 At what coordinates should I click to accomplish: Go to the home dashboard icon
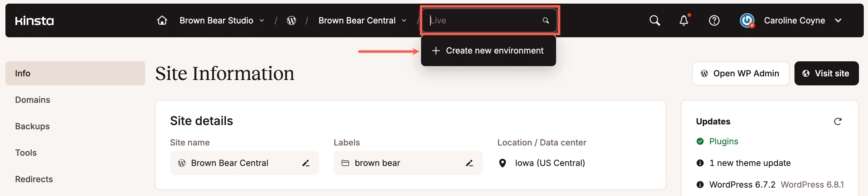[162, 20]
